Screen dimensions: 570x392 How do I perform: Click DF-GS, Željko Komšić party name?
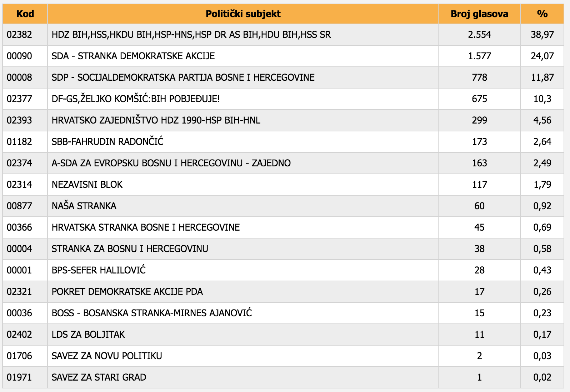[136, 99]
